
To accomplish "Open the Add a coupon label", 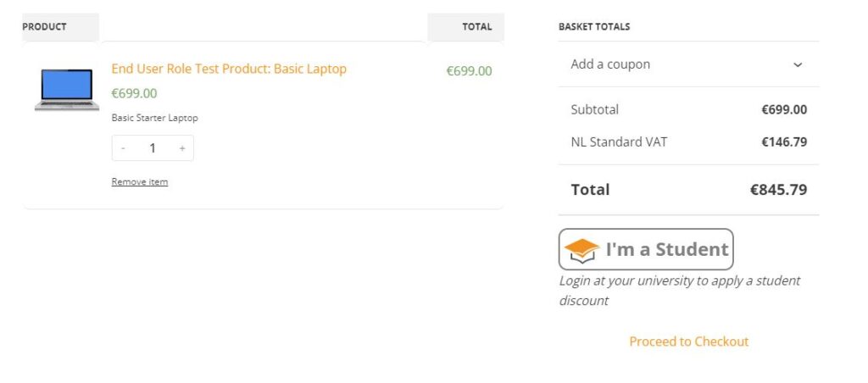I will click(610, 64).
